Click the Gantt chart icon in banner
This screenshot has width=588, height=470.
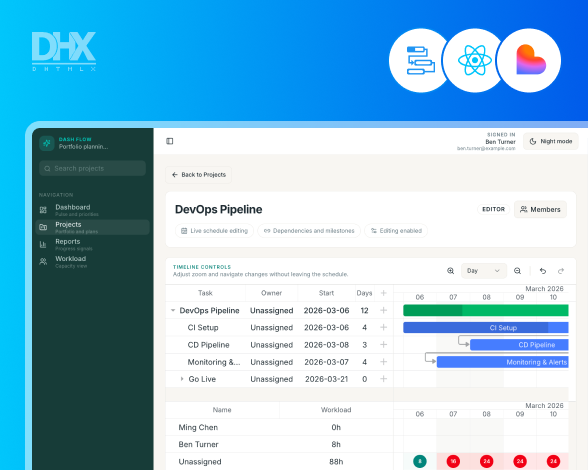(420, 60)
